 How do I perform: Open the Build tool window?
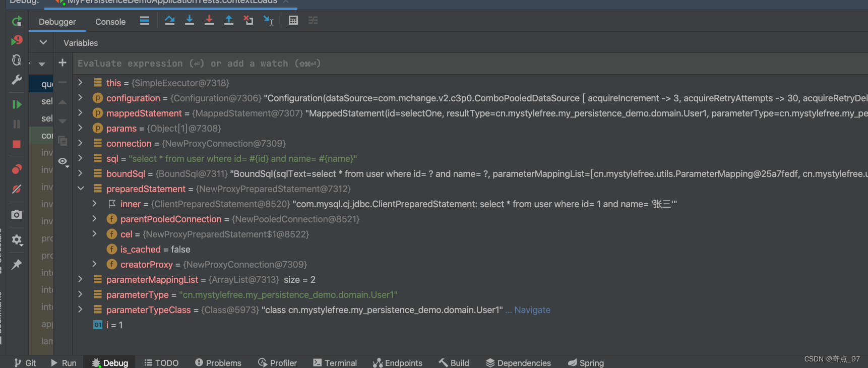coord(454,362)
